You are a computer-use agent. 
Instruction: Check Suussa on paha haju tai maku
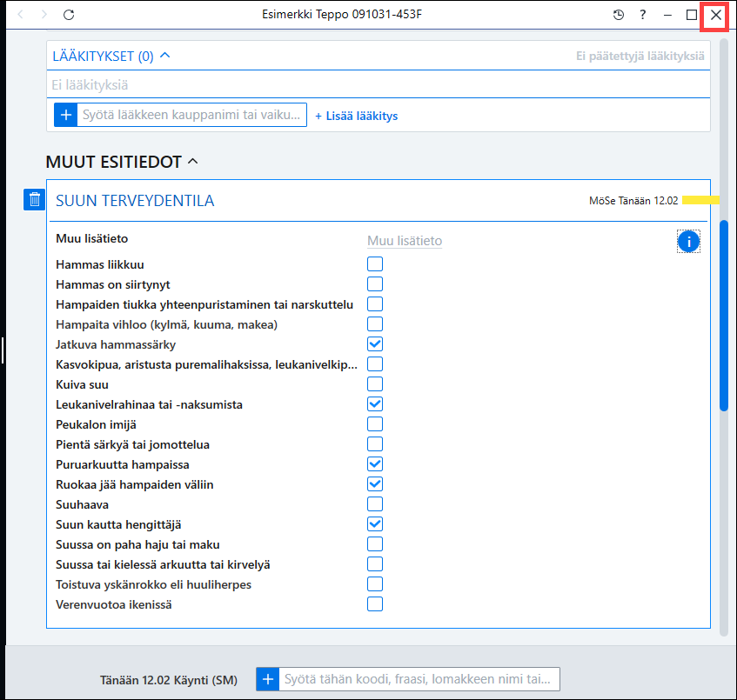(x=375, y=544)
